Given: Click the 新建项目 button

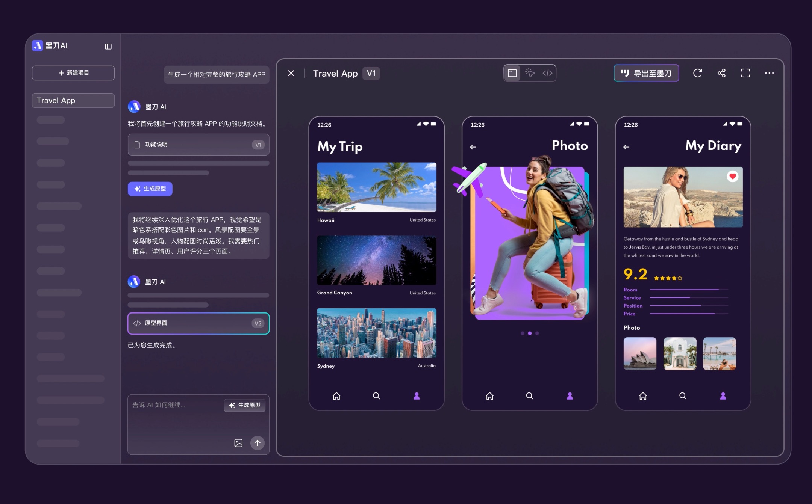Looking at the screenshot, I should (73, 72).
